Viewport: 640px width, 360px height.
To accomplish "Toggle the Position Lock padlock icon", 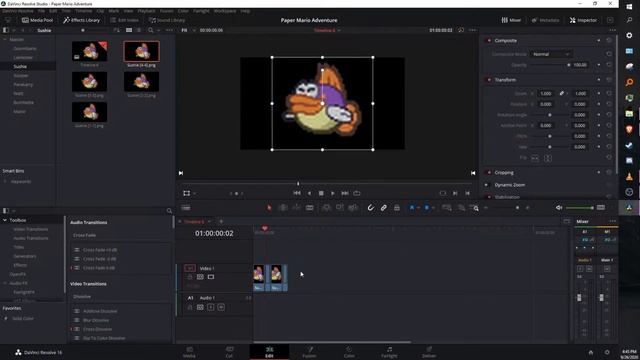I will point(397,208).
